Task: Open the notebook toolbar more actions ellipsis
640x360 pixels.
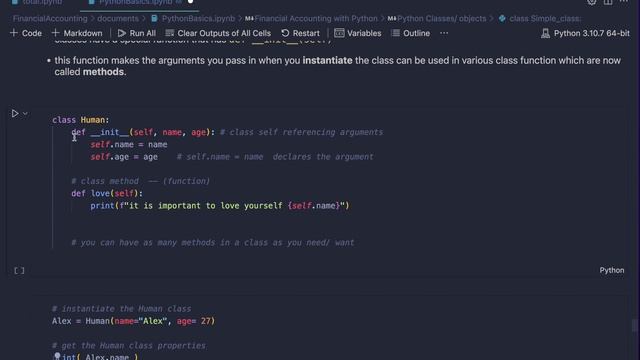Action: [x=444, y=33]
